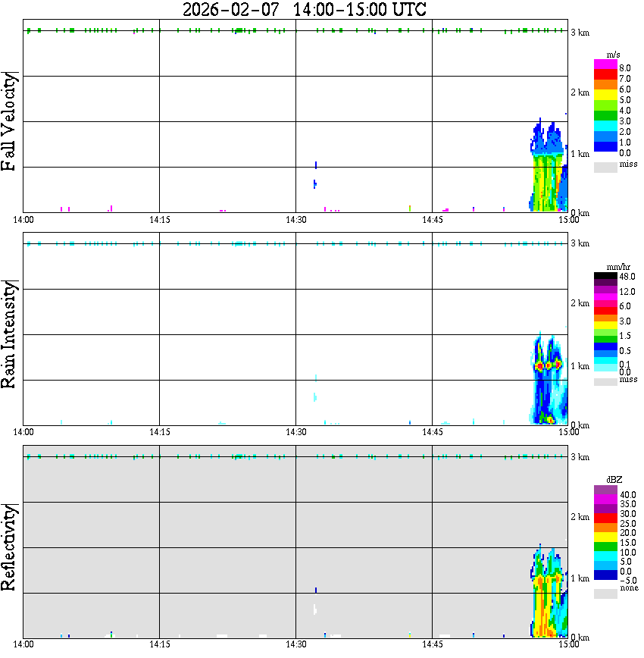Click the 14:00 tick under Fall Velocity panel
This screenshot has width=644, height=658.
[x=23, y=220]
